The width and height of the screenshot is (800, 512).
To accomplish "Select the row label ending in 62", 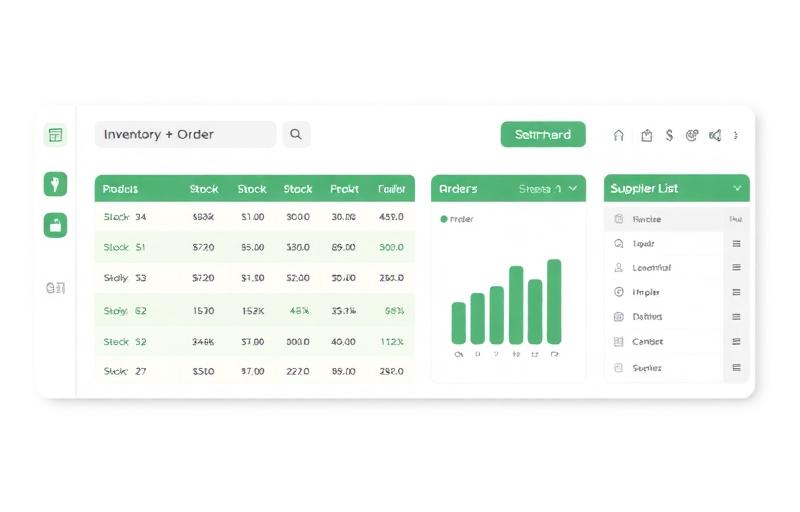I will pyautogui.click(x=125, y=311).
